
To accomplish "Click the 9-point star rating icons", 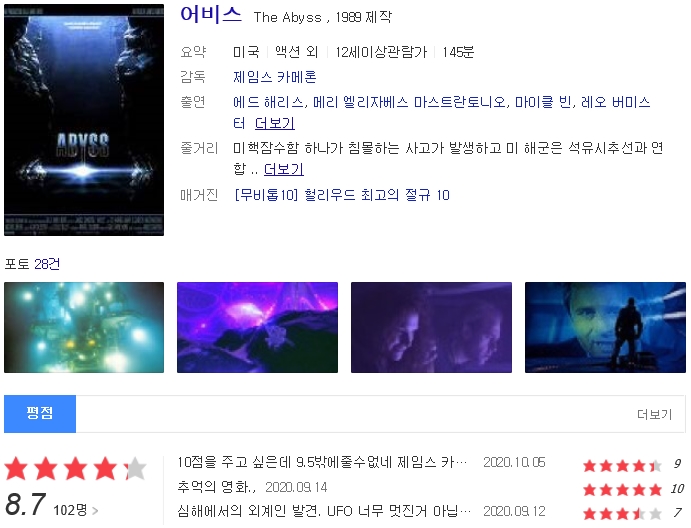I will coord(622,465).
